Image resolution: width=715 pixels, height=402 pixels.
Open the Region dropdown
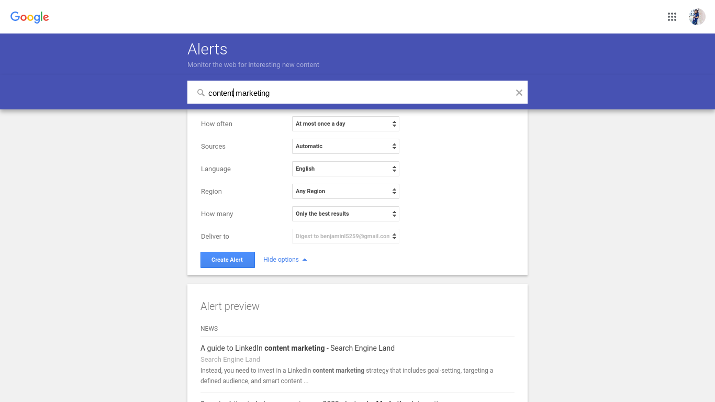click(346, 191)
